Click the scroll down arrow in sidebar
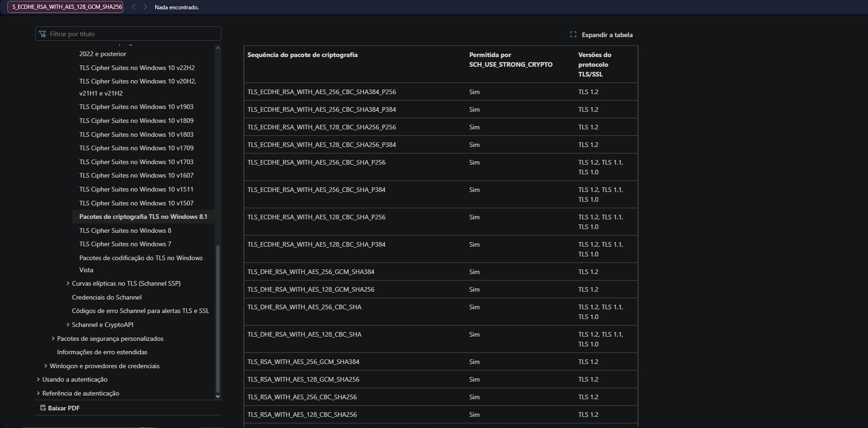868x428 pixels. click(218, 396)
